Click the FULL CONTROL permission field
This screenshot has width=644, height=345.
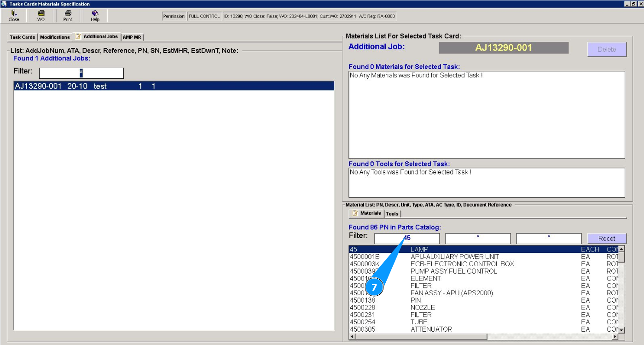204,17
